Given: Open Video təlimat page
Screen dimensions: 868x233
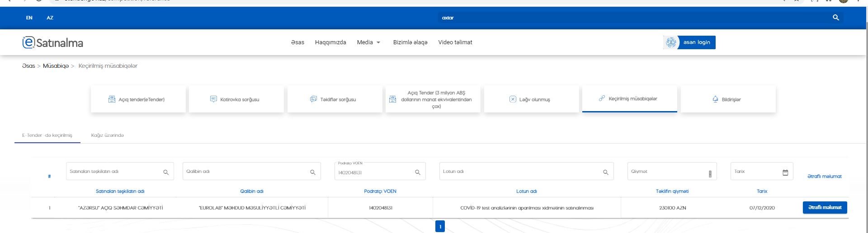Looking at the screenshot, I should [455, 42].
